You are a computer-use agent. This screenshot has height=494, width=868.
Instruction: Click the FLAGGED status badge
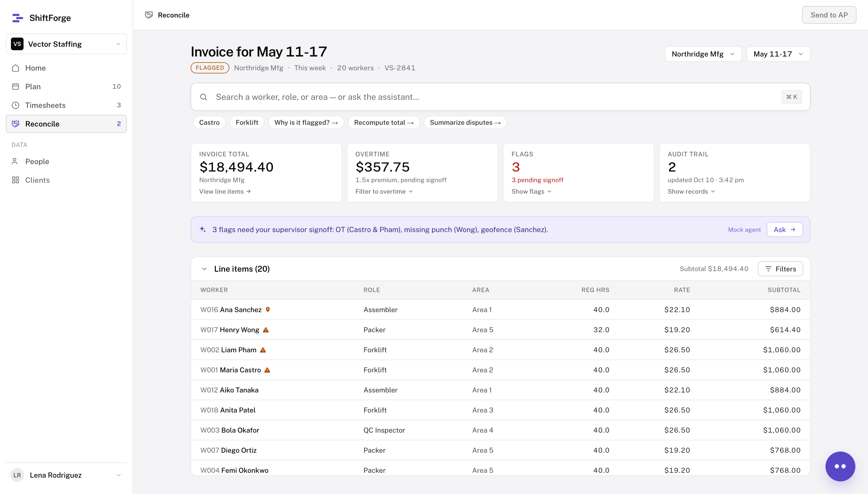click(x=210, y=68)
